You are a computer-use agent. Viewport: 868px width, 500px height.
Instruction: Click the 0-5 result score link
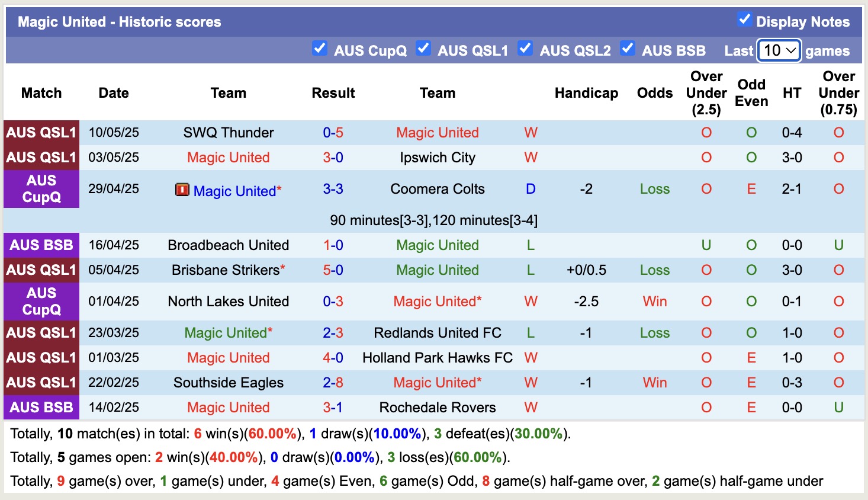coord(333,133)
